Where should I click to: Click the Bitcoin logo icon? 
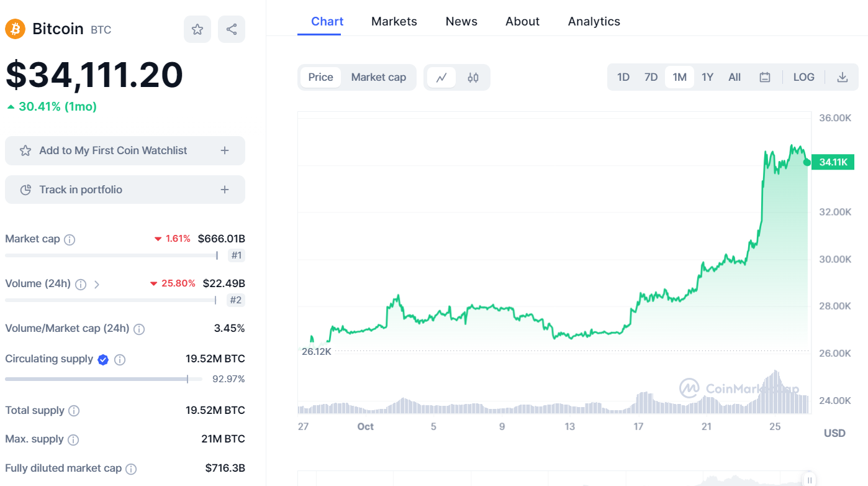(x=15, y=29)
